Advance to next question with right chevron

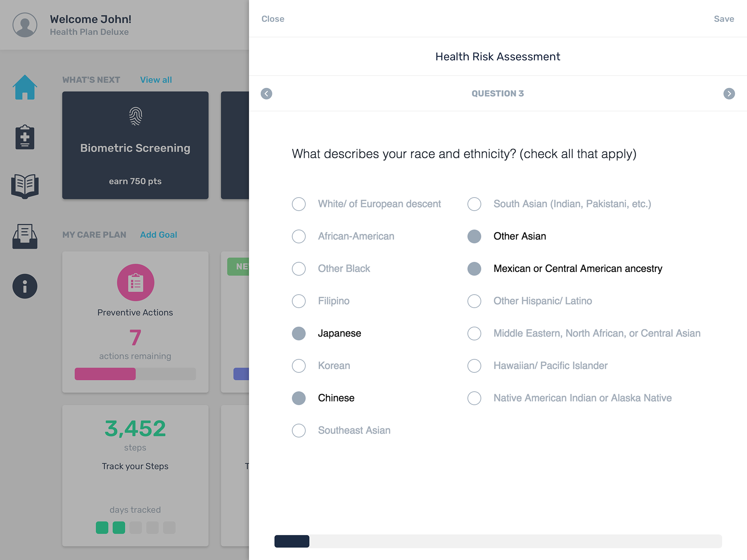click(x=729, y=94)
